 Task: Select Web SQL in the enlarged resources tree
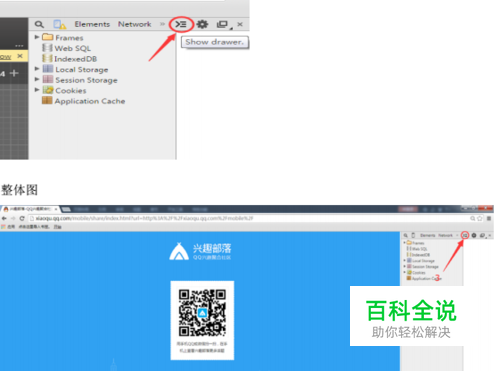[73, 48]
